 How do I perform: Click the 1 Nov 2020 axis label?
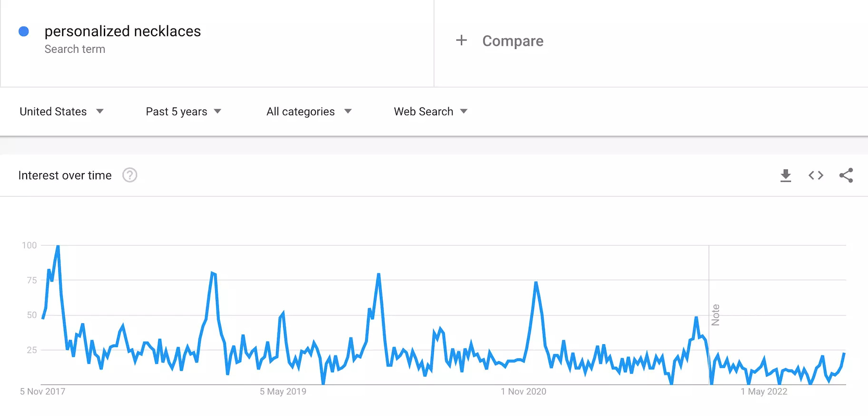(x=523, y=392)
